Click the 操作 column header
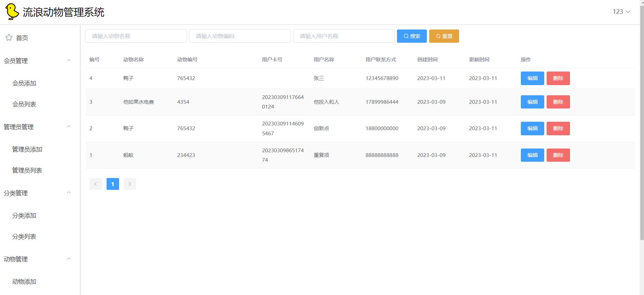This screenshot has height=295, width=644. point(526,60)
